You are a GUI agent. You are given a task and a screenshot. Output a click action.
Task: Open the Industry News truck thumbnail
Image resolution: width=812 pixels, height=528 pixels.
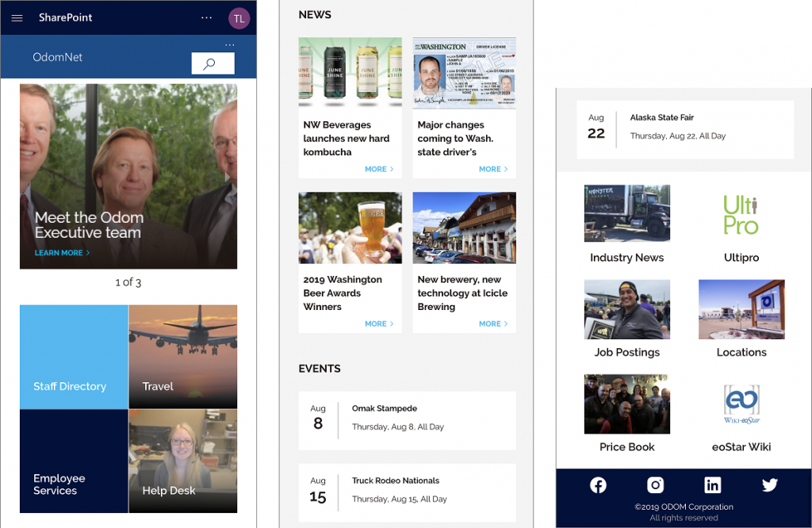click(x=627, y=213)
